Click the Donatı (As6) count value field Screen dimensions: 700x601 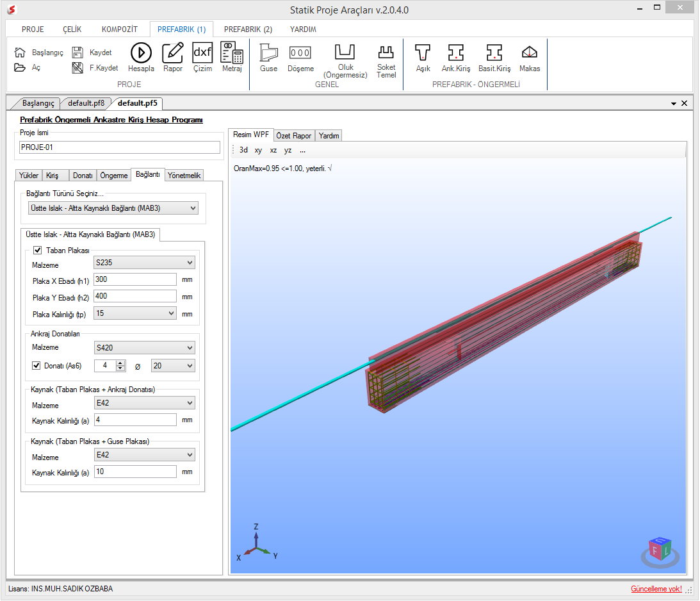pyautogui.click(x=106, y=366)
